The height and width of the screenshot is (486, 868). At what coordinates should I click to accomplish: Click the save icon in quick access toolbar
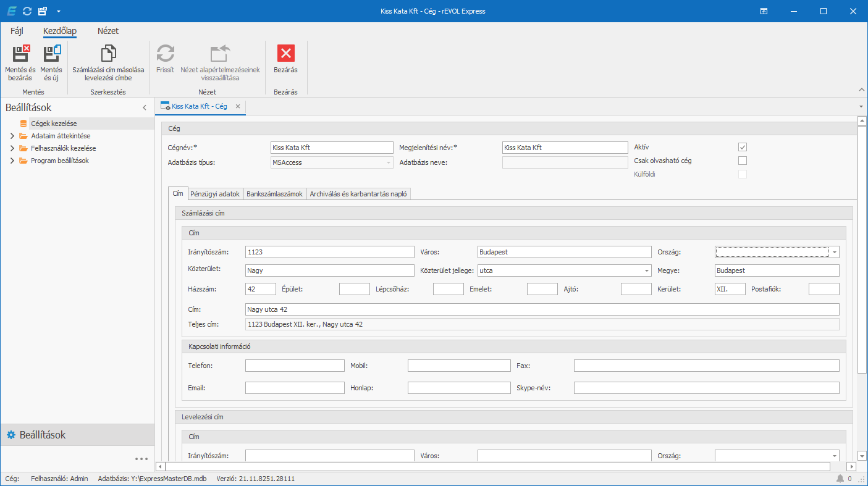(x=42, y=11)
